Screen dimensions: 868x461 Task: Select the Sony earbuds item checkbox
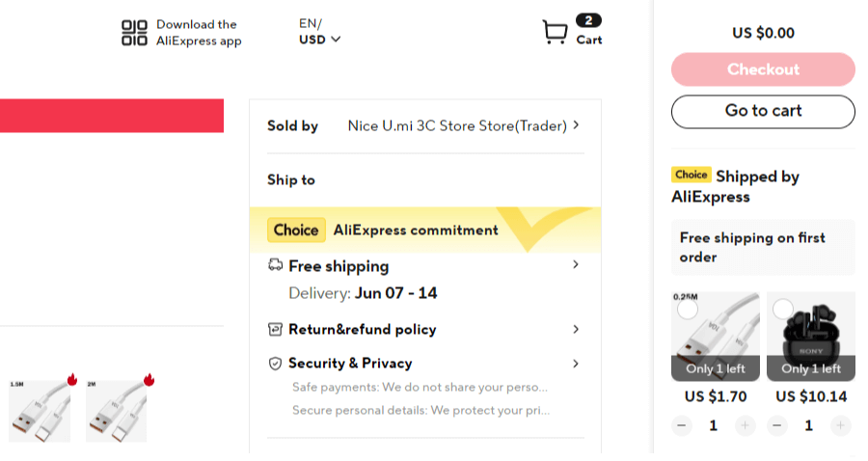tap(783, 309)
